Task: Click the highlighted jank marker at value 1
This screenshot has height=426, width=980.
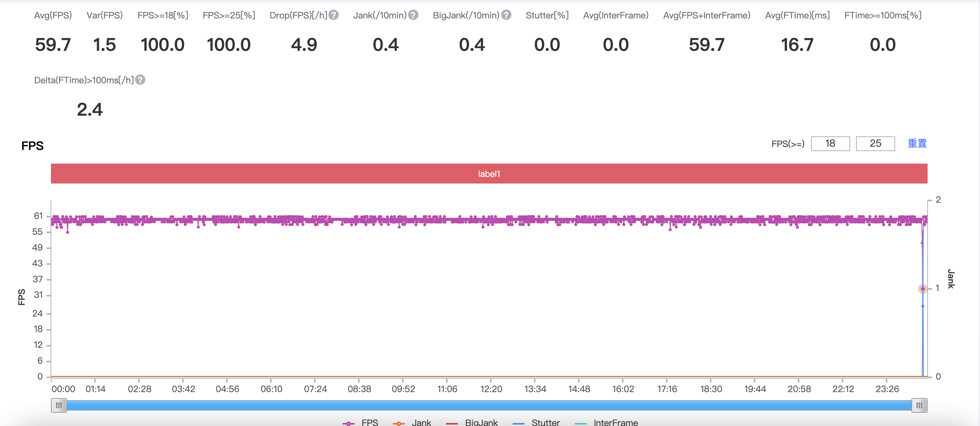Action: click(x=922, y=289)
